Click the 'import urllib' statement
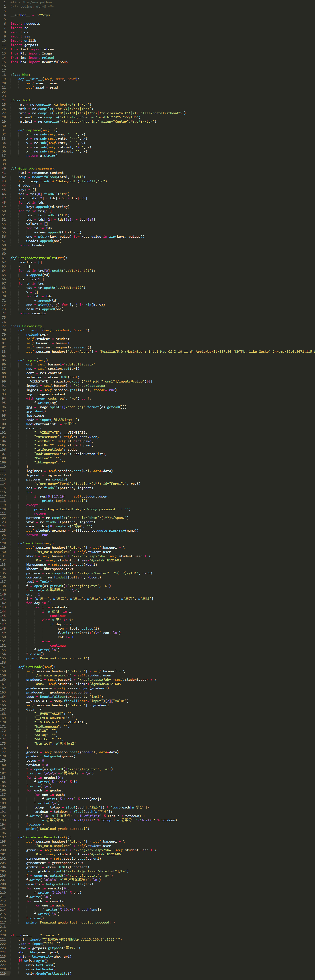 [23, 41]
